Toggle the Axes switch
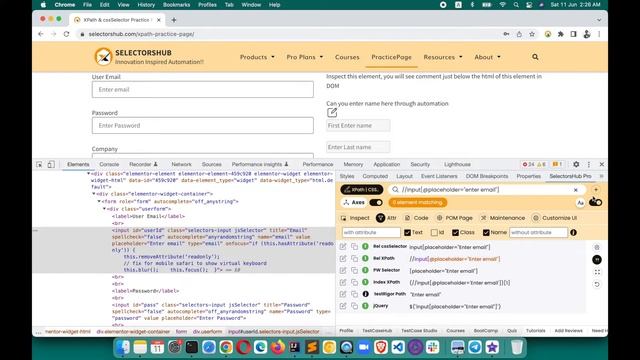This screenshot has width=640, height=360. coord(376,202)
